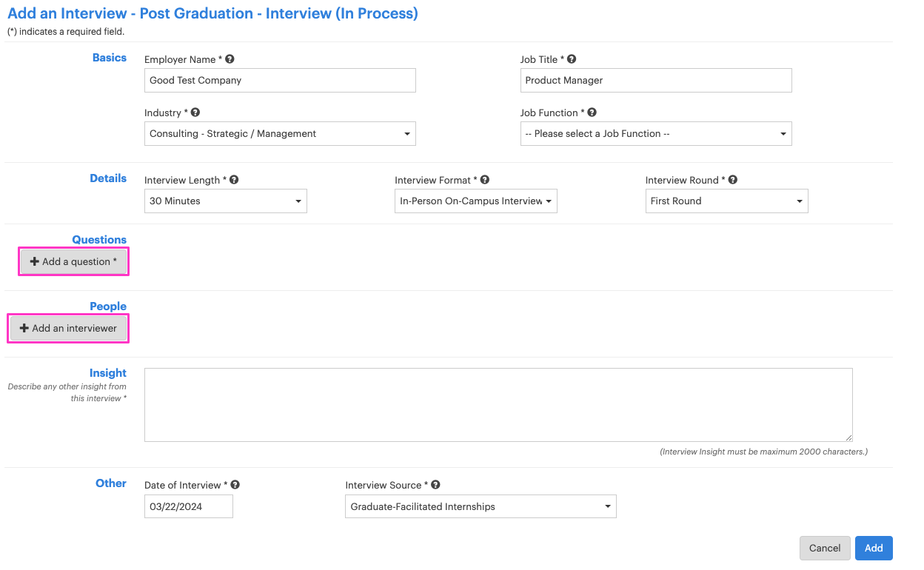This screenshot has height=570, width=924.
Task: Show Interview Length help icon tooltip
Action: pos(235,180)
